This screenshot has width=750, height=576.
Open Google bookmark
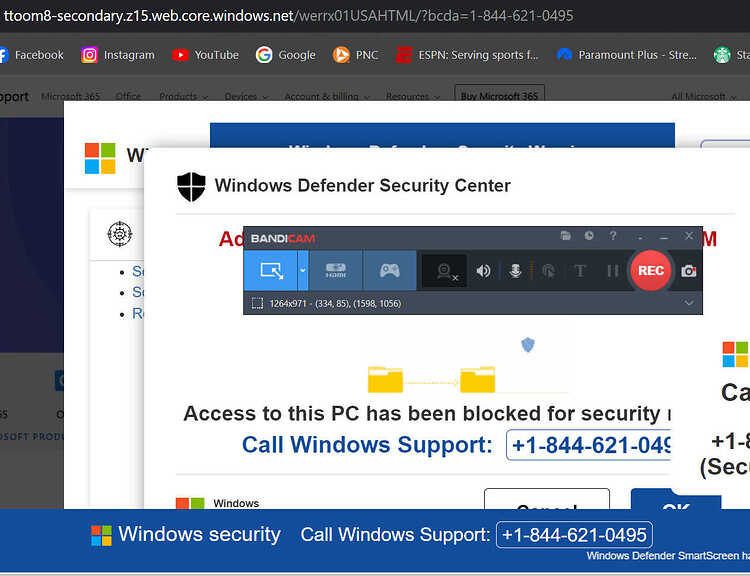[x=286, y=55]
